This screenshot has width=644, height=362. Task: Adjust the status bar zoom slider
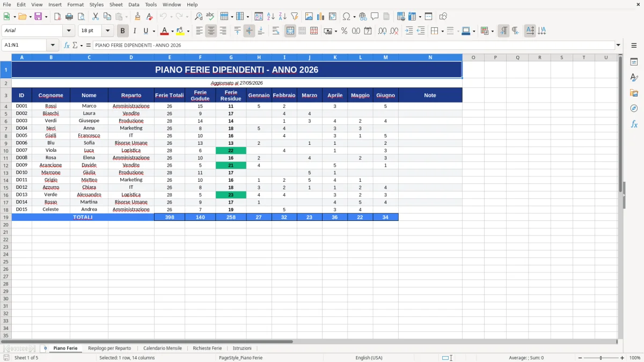click(601, 358)
